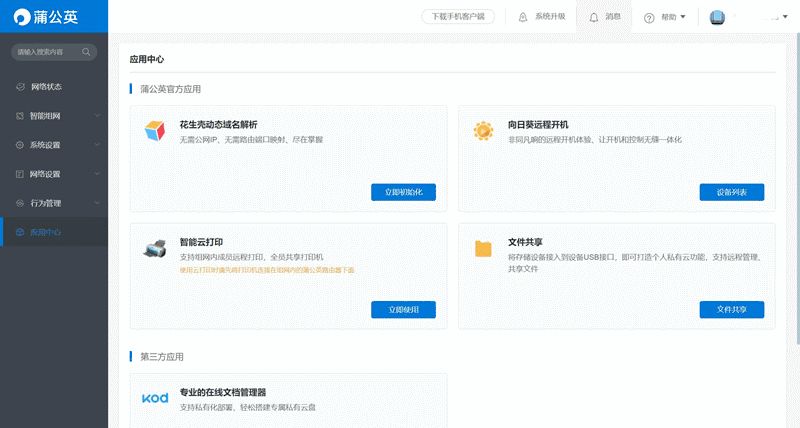The width and height of the screenshot is (800, 428).
Task: Expand the 行为管理 menu chevron
Action: pos(97,203)
